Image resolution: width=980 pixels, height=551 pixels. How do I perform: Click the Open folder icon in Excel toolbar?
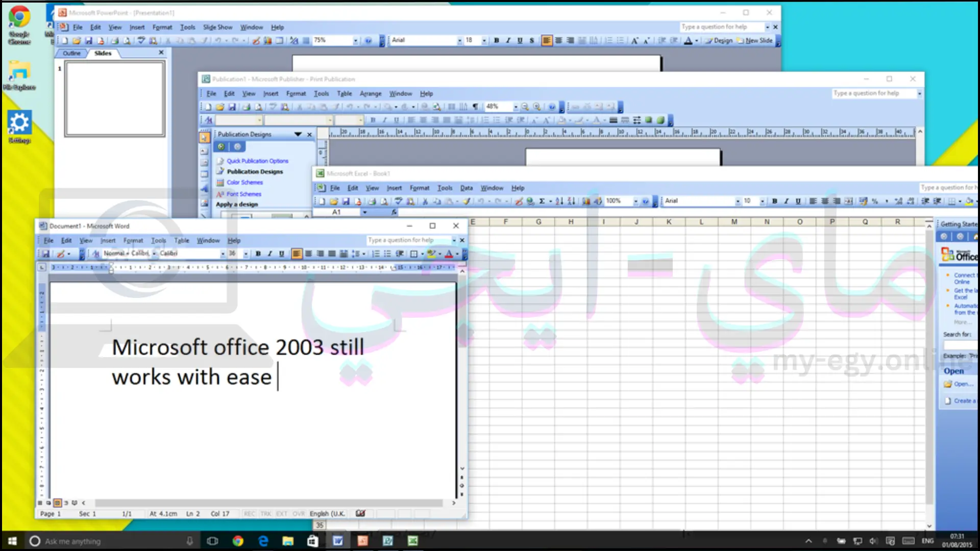pyautogui.click(x=334, y=201)
